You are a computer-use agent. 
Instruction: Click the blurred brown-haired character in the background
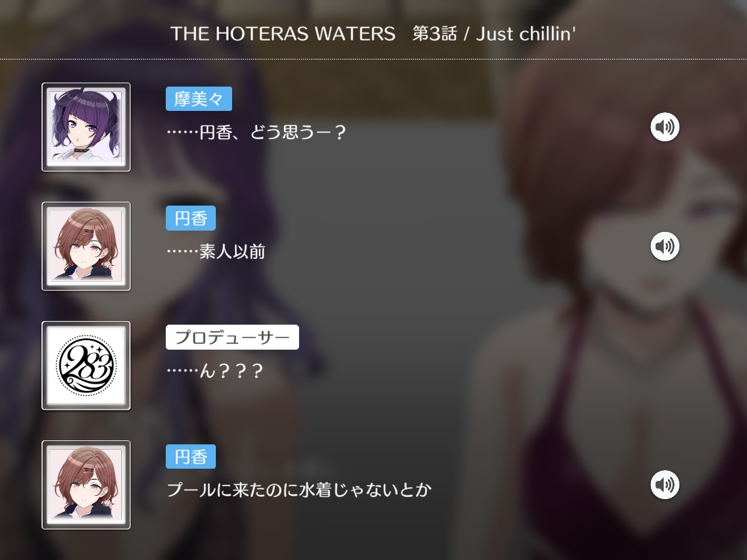619,305
